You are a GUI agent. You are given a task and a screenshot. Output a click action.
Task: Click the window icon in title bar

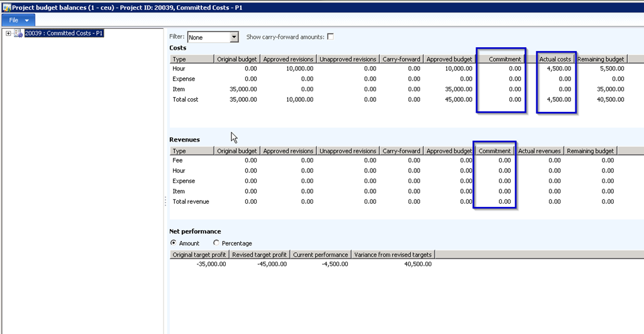pos(6,6)
